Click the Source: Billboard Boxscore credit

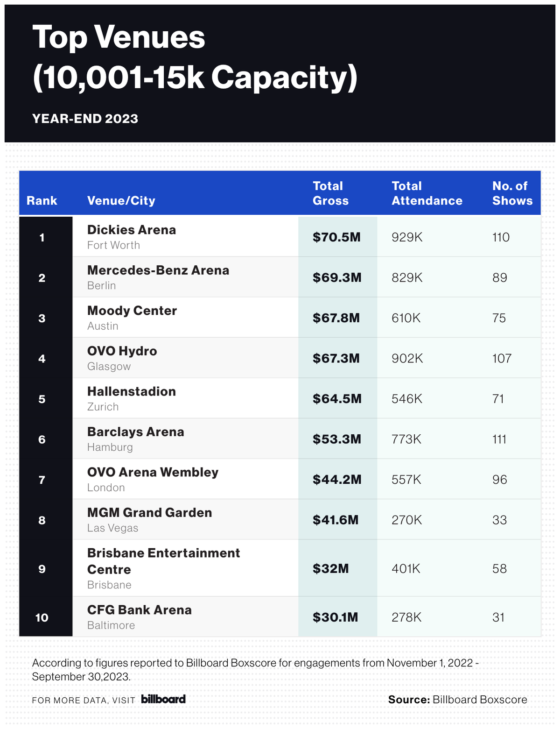coord(457,700)
